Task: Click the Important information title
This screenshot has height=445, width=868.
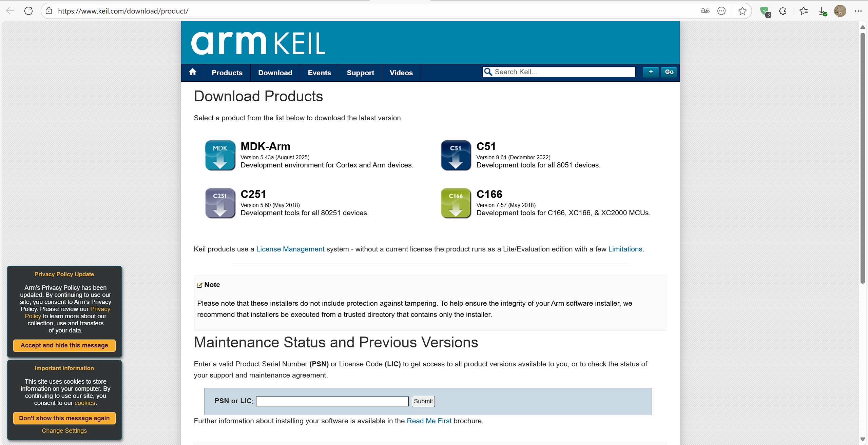Action: pos(64,368)
